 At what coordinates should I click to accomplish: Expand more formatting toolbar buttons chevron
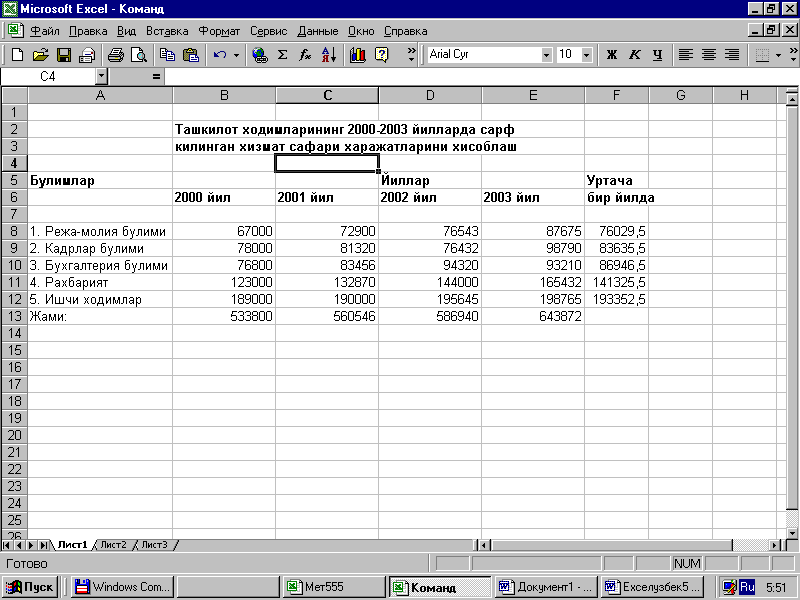(x=793, y=54)
